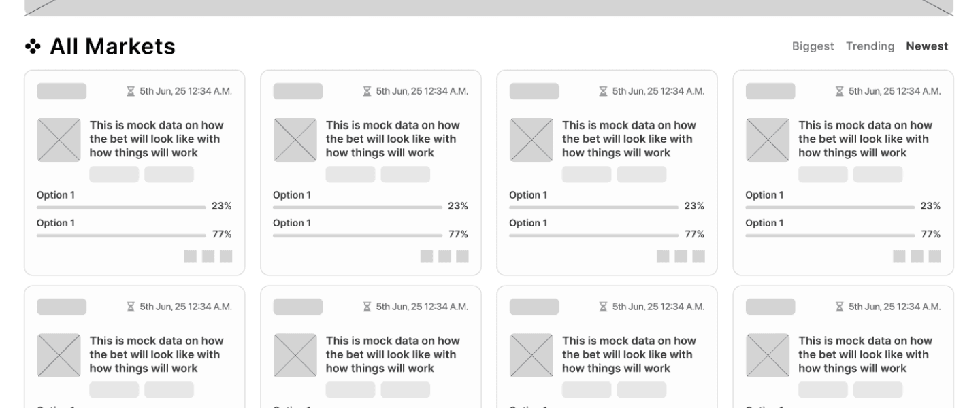This screenshot has width=980, height=408.
Task: Open image placeholder thumbnail in fourth top-row card
Action: [x=767, y=140]
